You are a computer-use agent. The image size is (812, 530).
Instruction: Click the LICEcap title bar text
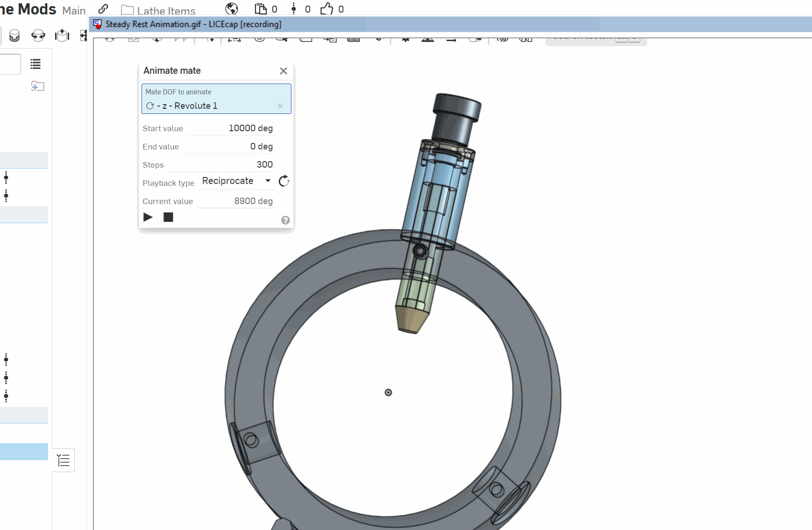tap(193, 24)
